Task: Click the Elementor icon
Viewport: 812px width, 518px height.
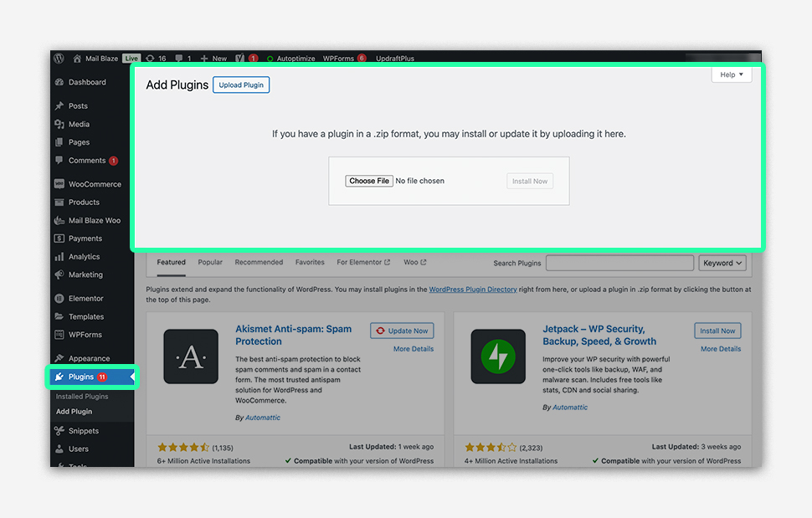Action: point(59,298)
